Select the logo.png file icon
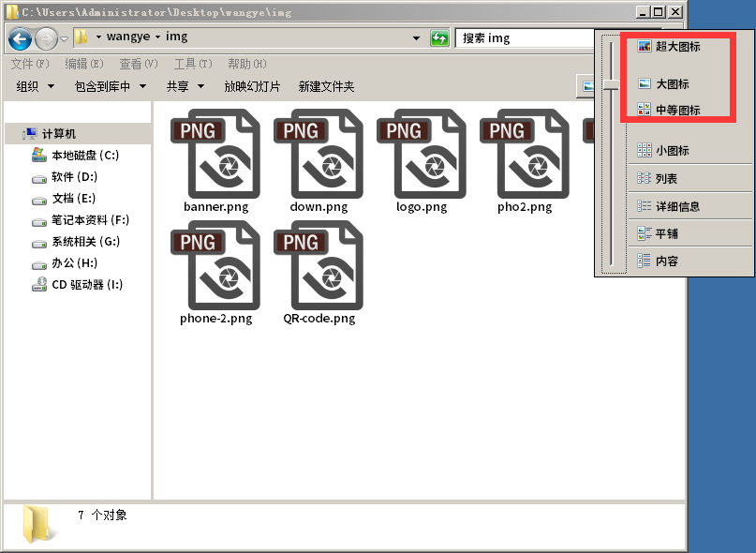 click(x=421, y=155)
